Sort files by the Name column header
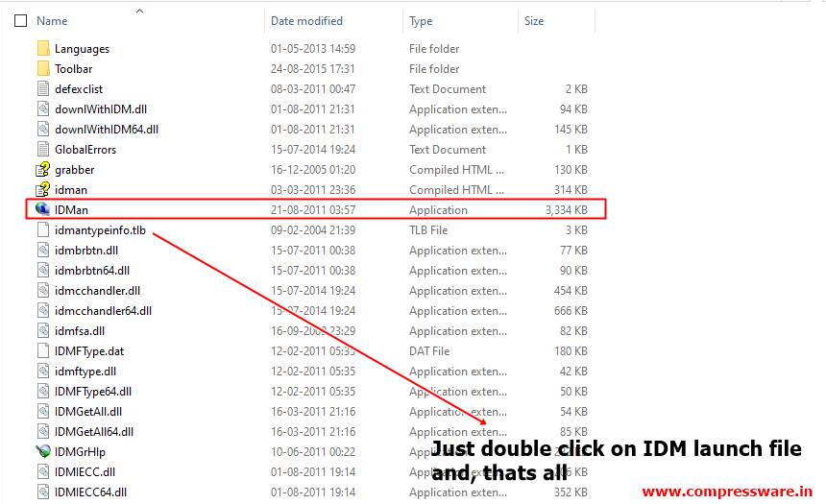This screenshot has width=826, height=504. point(52,21)
